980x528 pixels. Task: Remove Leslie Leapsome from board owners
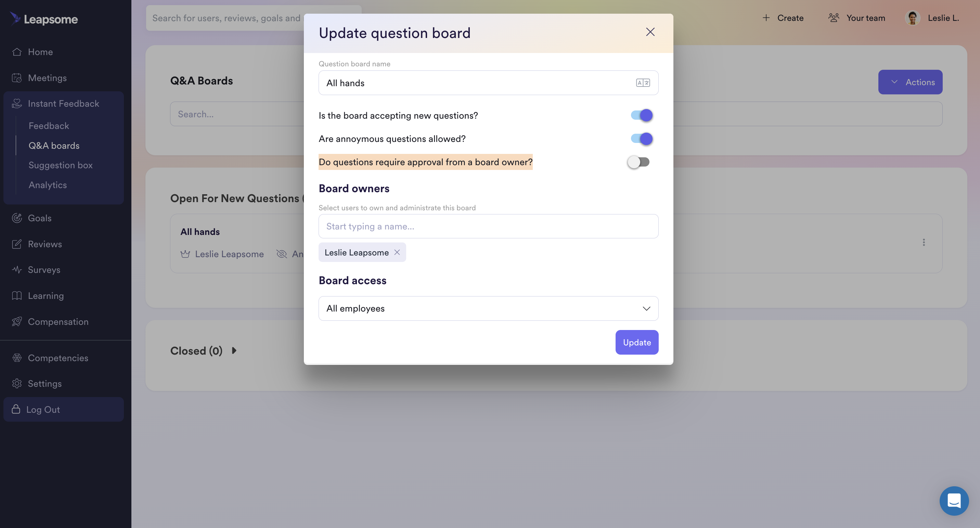pos(397,252)
